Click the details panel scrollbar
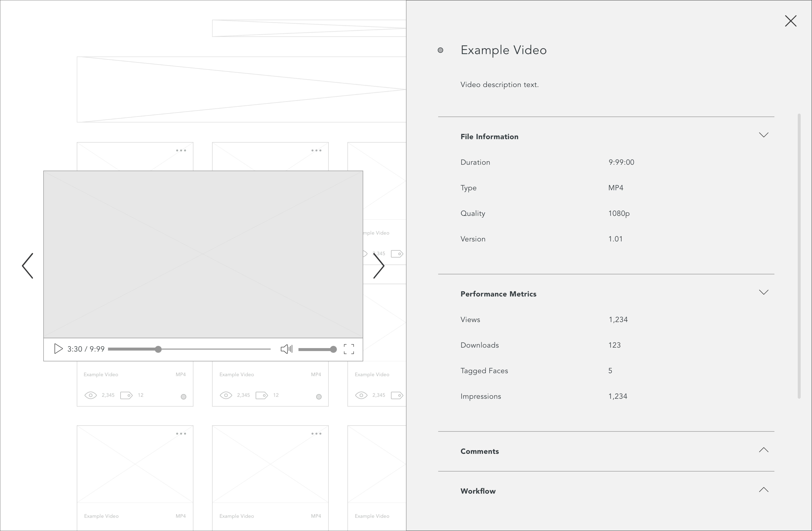Screen dimensions: 812x531 [x=799, y=256]
